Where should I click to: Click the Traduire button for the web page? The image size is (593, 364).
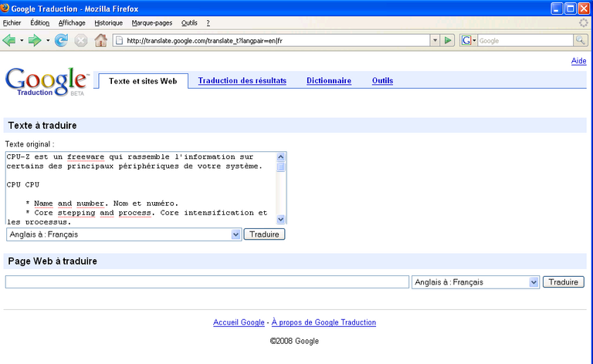[563, 282]
